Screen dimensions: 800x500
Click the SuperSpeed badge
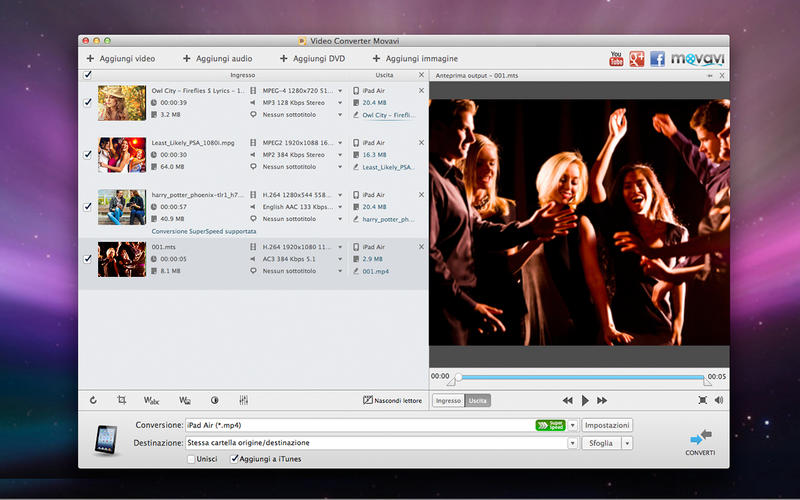(x=551, y=425)
